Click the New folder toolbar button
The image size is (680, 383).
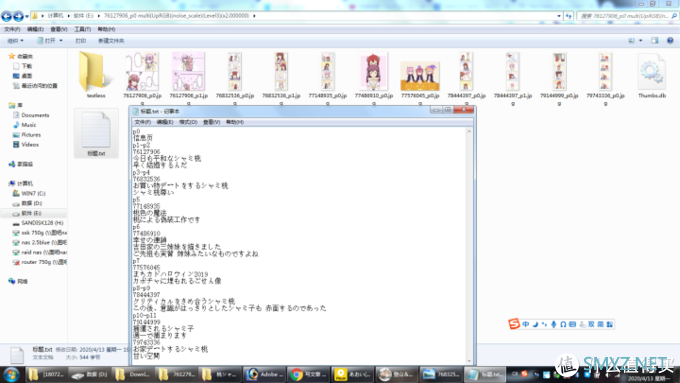(x=111, y=41)
